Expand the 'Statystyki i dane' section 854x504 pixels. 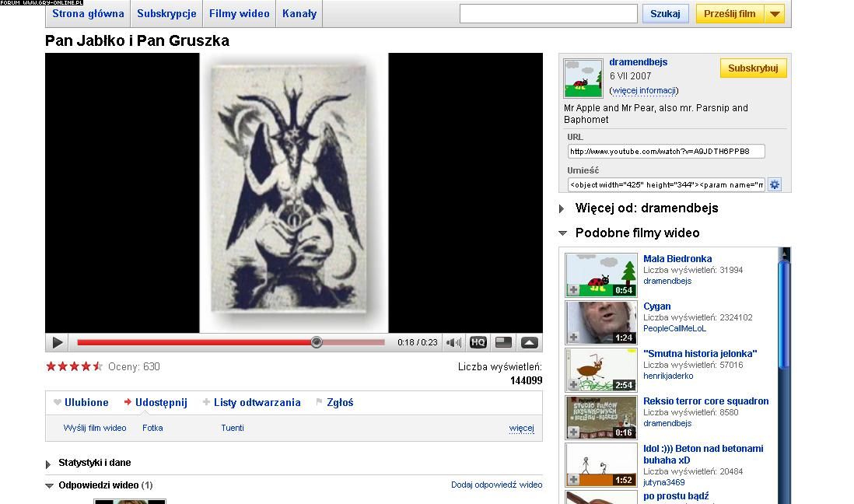49,464
